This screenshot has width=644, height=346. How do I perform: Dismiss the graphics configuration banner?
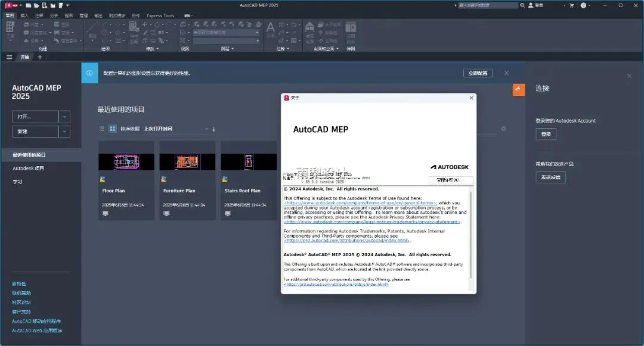(506, 73)
